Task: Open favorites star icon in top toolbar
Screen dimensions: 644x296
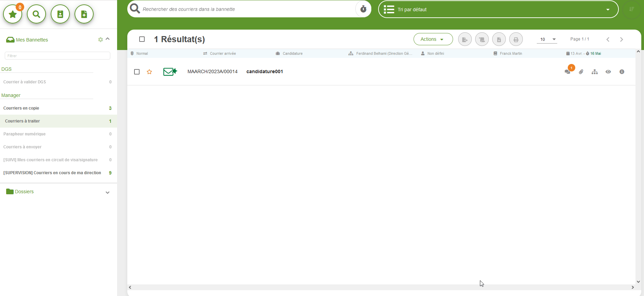Action: [x=13, y=14]
